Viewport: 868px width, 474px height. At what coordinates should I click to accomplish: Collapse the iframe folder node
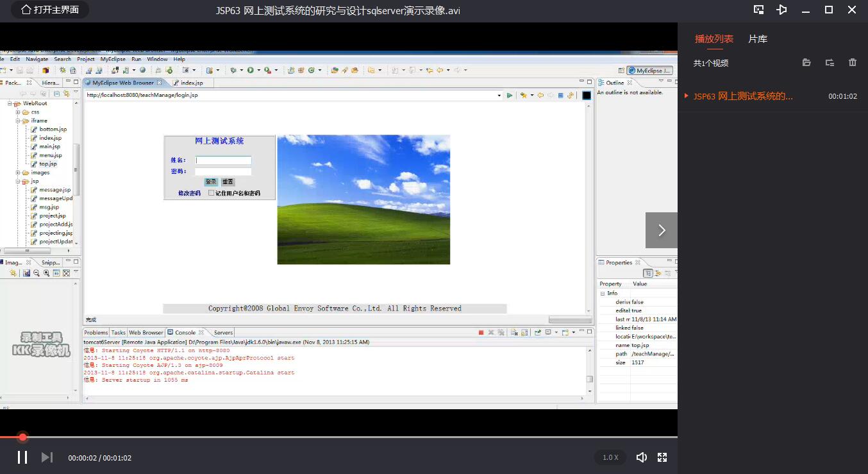(18, 121)
